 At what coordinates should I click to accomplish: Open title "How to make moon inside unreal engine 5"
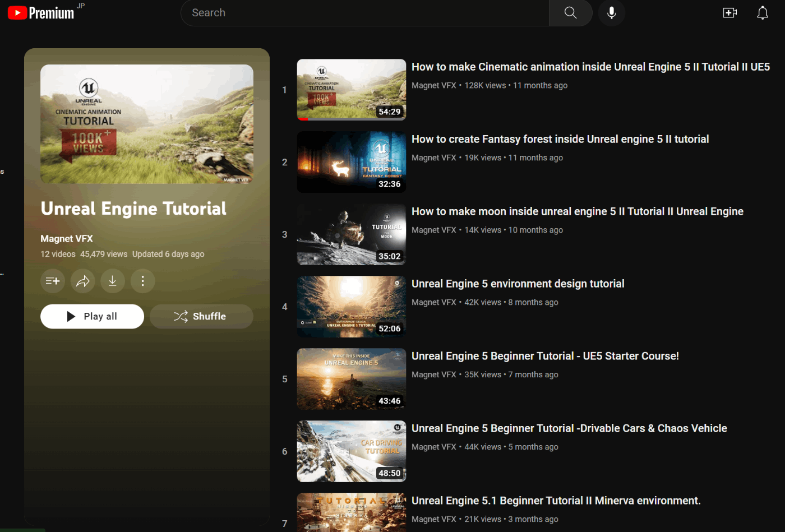click(578, 211)
